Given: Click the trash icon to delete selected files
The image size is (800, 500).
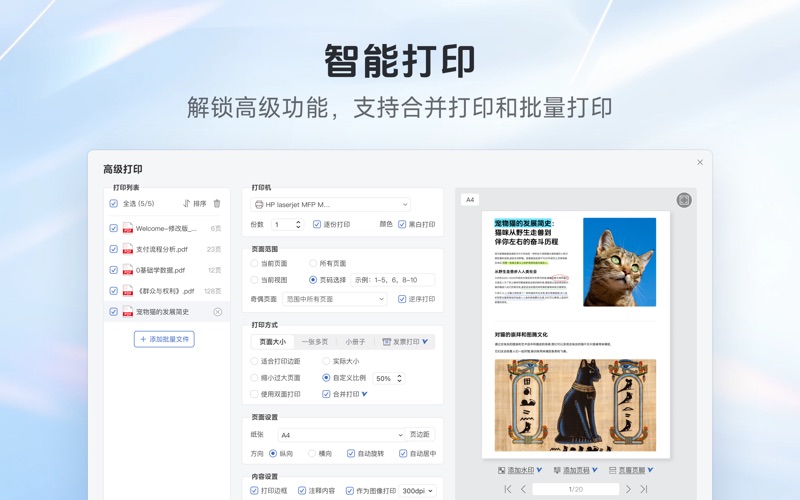Looking at the screenshot, I should [x=217, y=204].
